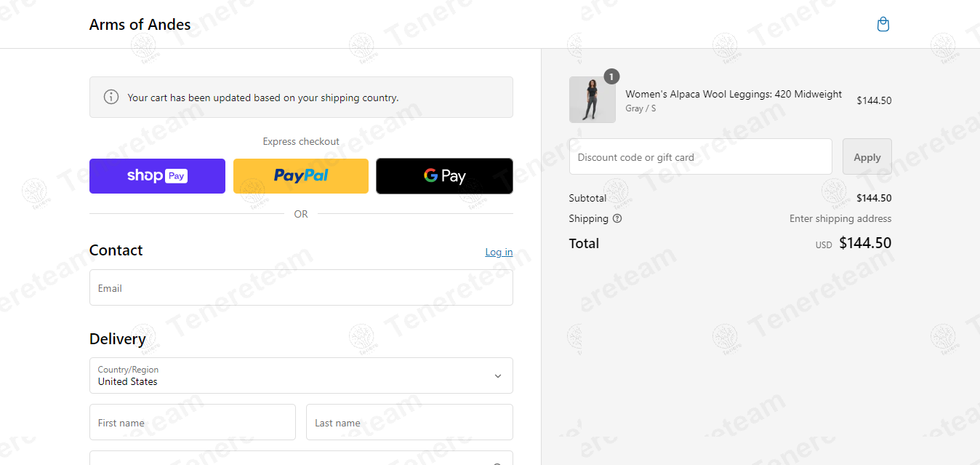Viewport: 980px width, 465px height.
Task: Click into the First name field
Action: (x=193, y=422)
